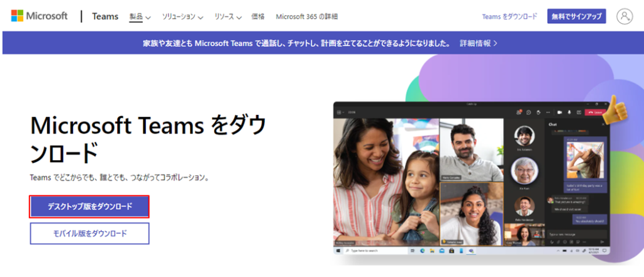Expand the 製品 menu
Image resolution: width=644 pixels, height=277 pixels.
[x=140, y=16]
